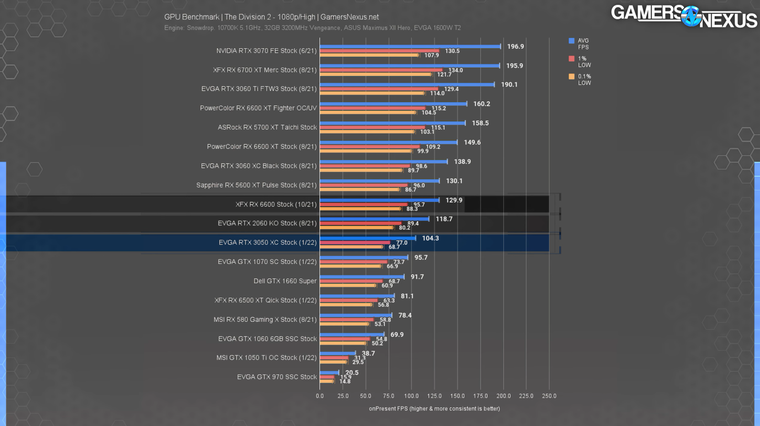Image resolution: width=760 pixels, height=426 pixels.
Task: Click the 69.9 average FPS value
Action: point(397,335)
